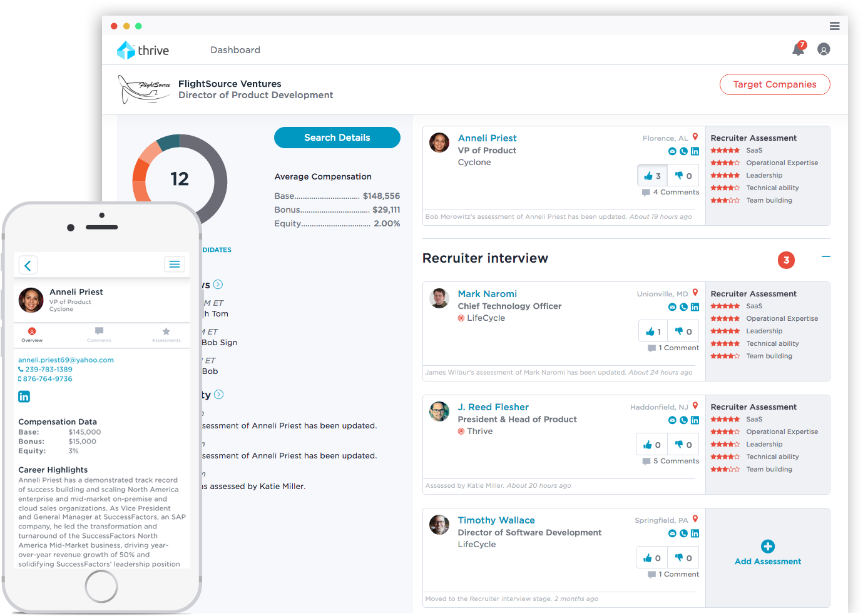Click the Recruiter interview count badge 3
Viewport: 863px width, 616px height.
click(x=787, y=260)
